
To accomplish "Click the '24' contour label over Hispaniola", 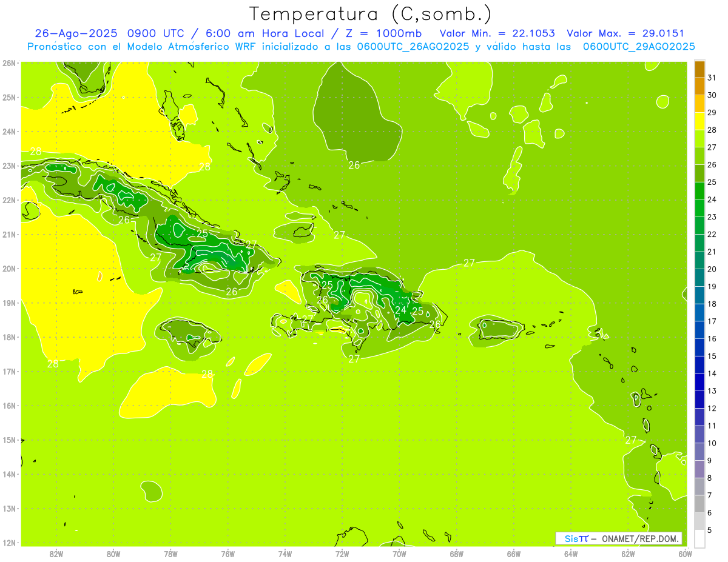I will point(400,310).
